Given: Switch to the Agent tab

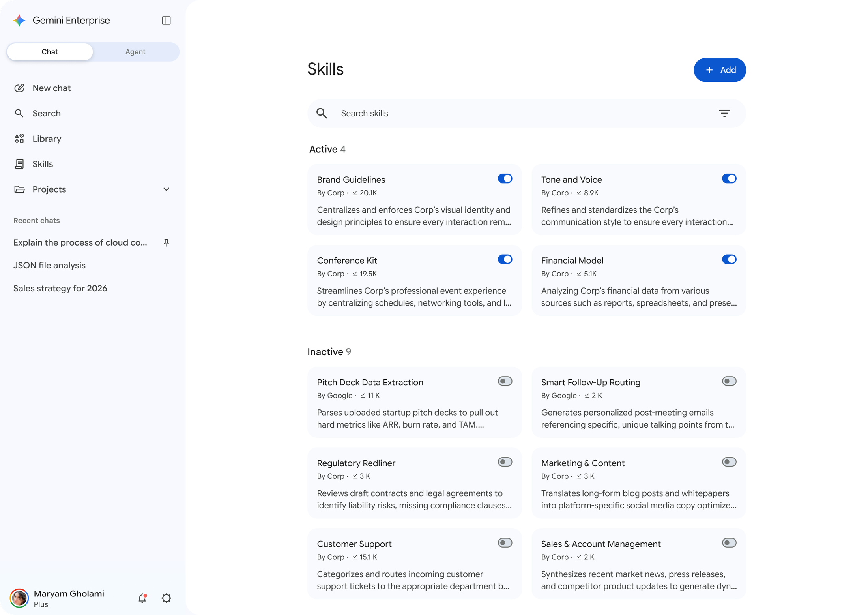Looking at the screenshot, I should click(x=135, y=52).
